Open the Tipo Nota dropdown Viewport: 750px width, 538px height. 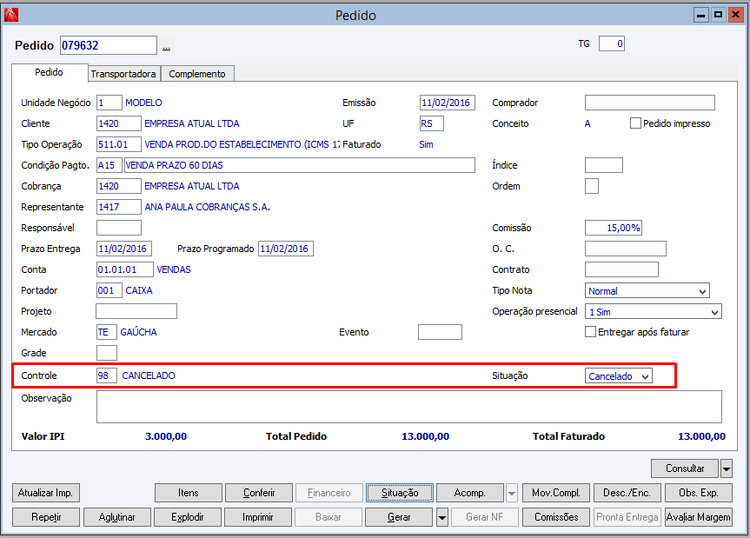pyautogui.click(x=702, y=291)
